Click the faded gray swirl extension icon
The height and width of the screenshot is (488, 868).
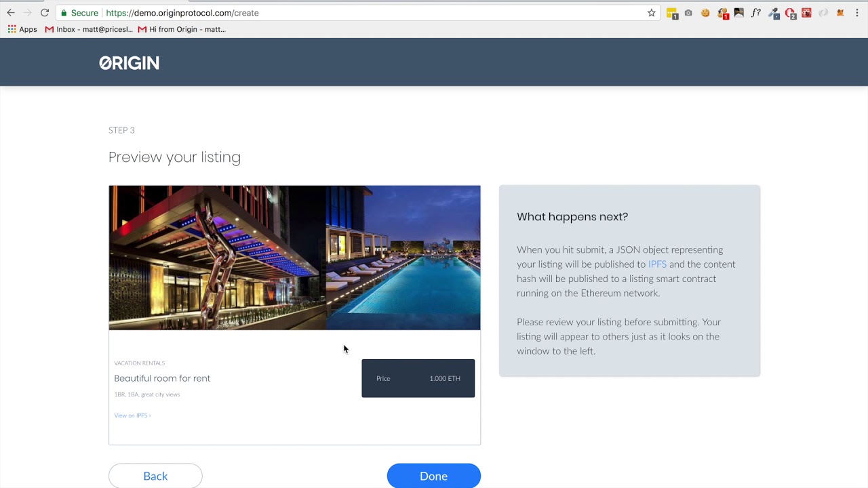tap(823, 13)
